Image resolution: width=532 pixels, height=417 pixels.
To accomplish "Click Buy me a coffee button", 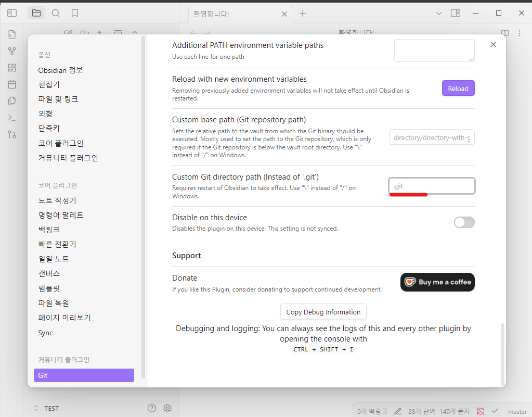I will [x=437, y=282].
